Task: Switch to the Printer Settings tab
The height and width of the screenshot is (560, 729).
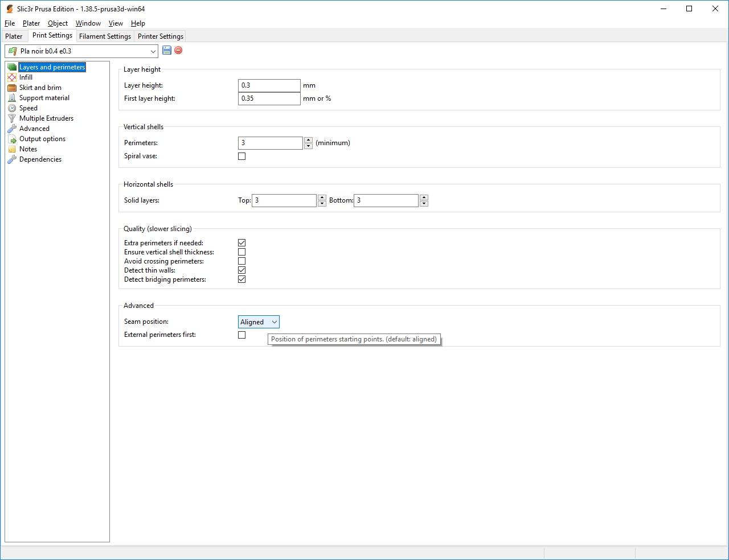Action: 161,36
